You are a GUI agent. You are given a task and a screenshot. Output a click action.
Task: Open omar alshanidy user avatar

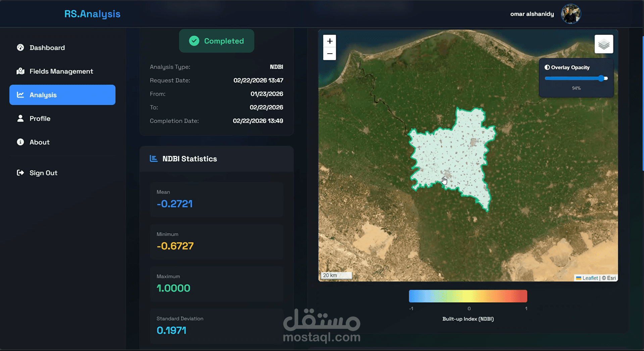571,14
